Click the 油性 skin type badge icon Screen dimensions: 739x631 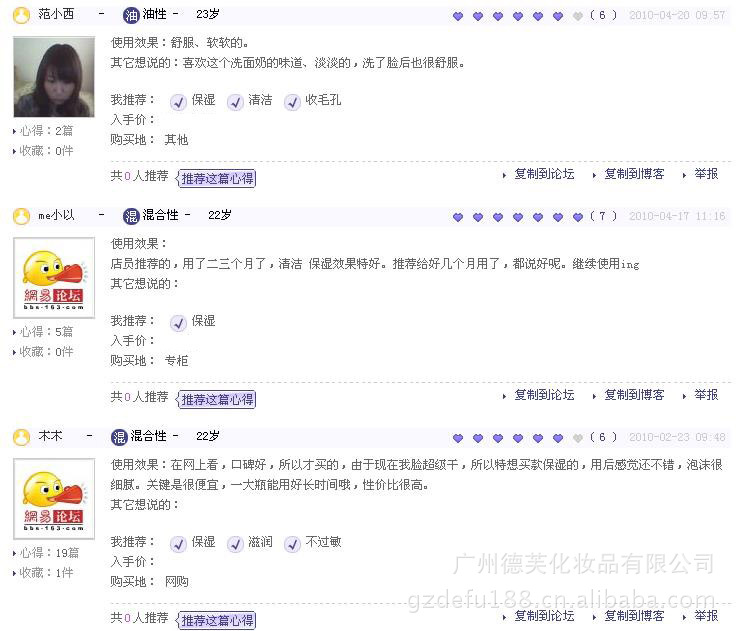pyautogui.click(x=131, y=15)
